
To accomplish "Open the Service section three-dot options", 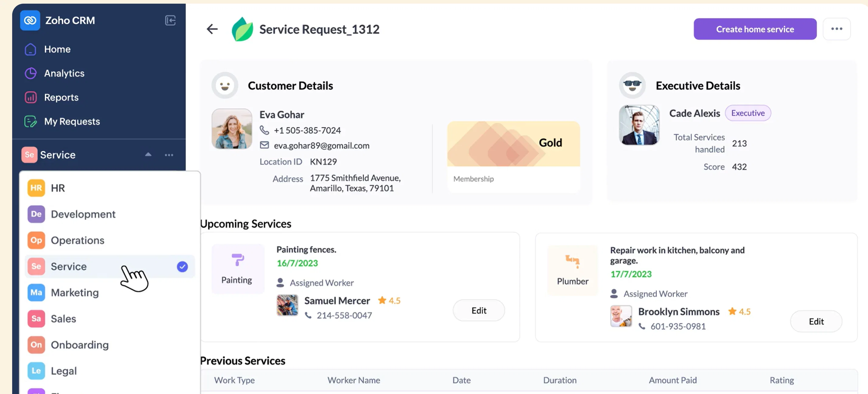I will pos(169,155).
